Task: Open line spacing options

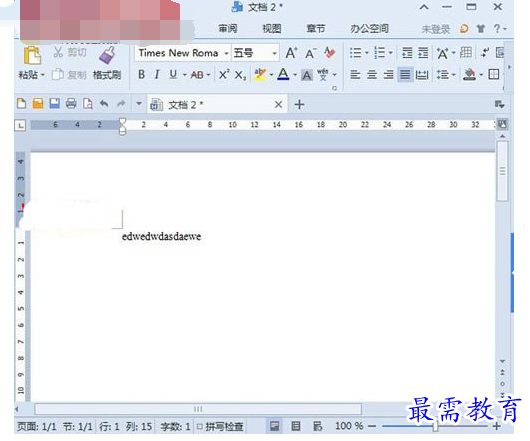Action: coord(442,74)
